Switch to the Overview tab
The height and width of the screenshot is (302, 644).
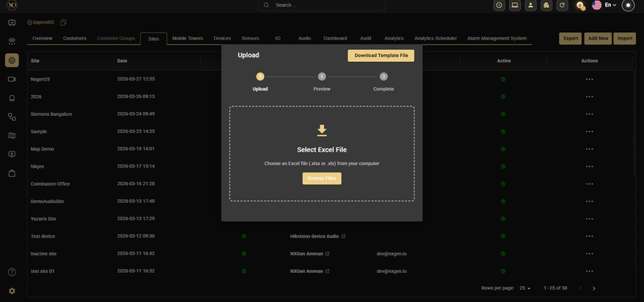pos(43,38)
